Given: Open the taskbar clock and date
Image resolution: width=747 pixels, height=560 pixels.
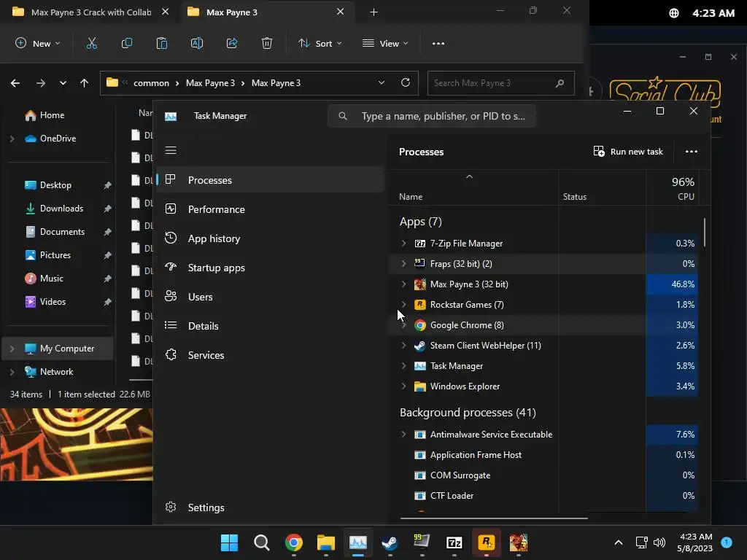Looking at the screenshot, I should click(x=694, y=542).
